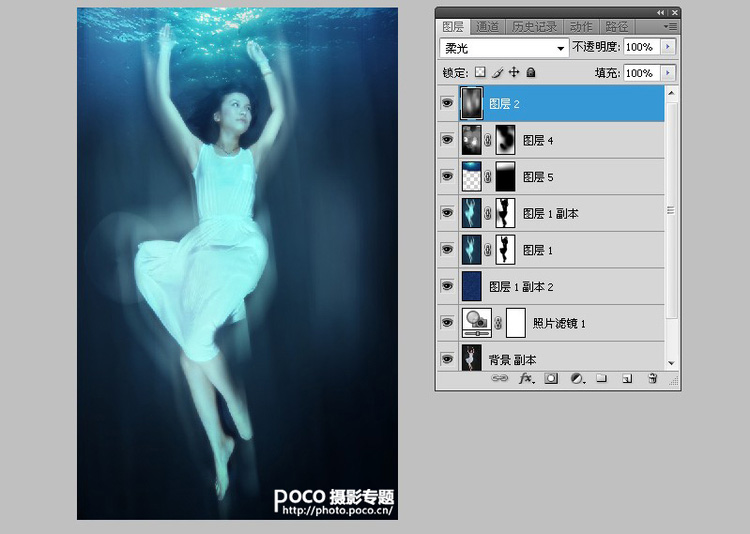Image resolution: width=750 pixels, height=534 pixels.
Task: Open layers panel options menu
Action: pyautogui.click(x=671, y=27)
